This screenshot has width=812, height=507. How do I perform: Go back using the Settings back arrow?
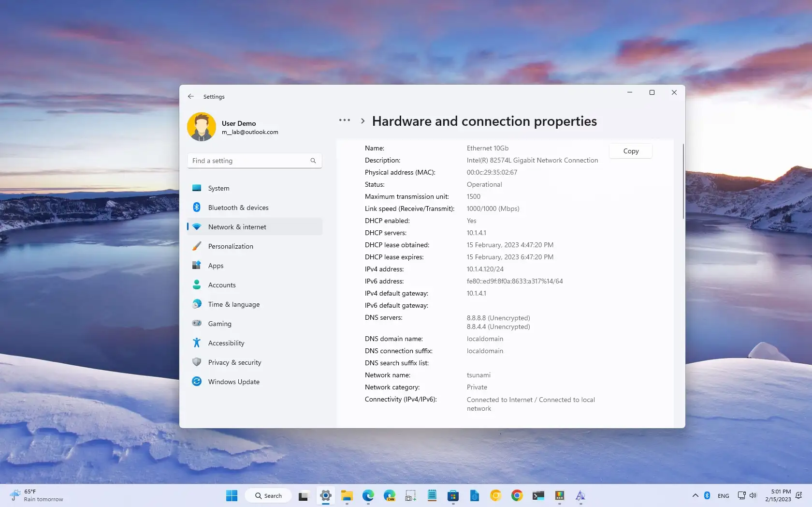point(191,96)
